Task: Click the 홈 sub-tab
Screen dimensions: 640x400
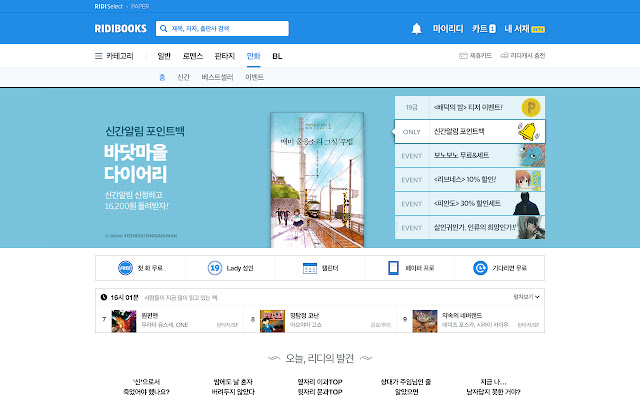Action: pyautogui.click(x=162, y=77)
